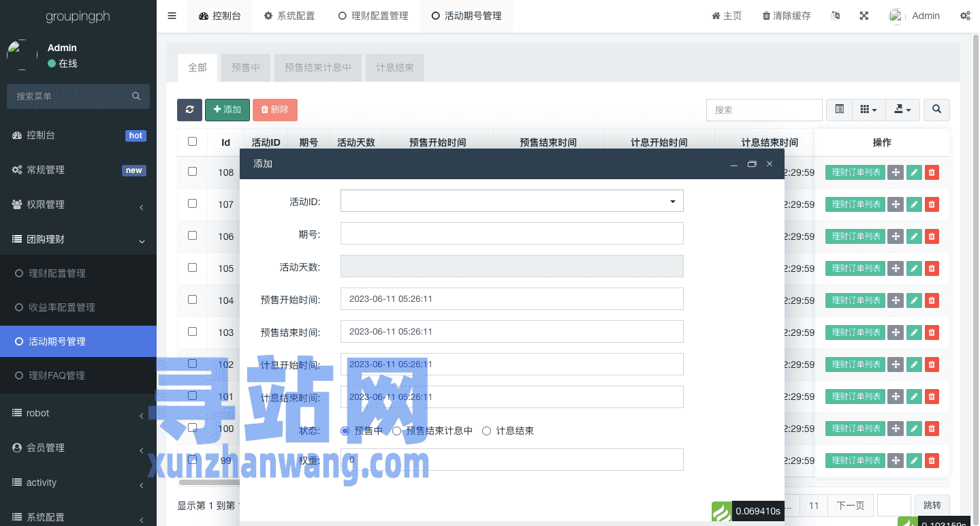Screen dimensions: 980x526
Task: Check the select-all checkbox in table header
Action: (x=192, y=142)
